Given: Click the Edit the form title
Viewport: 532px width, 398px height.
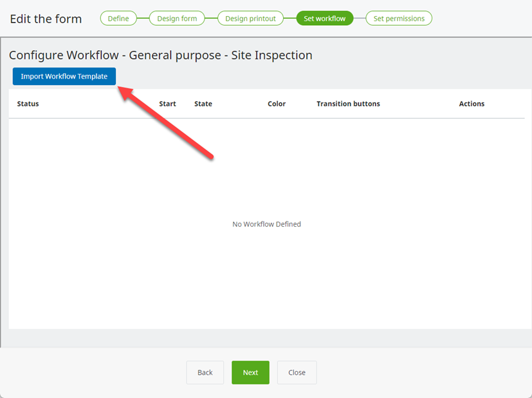Looking at the screenshot, I should click(46, 19).
